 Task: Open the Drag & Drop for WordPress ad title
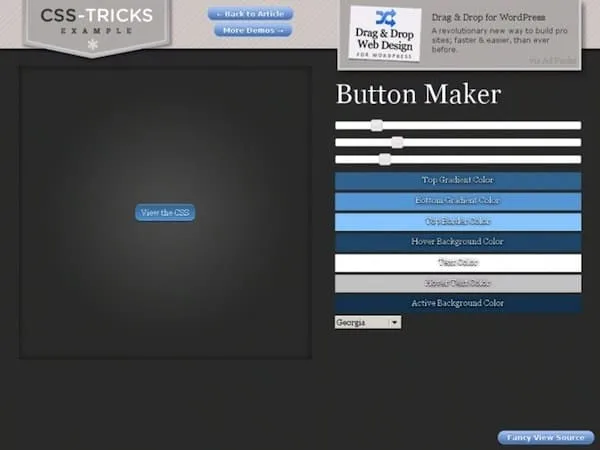[488, 18]
